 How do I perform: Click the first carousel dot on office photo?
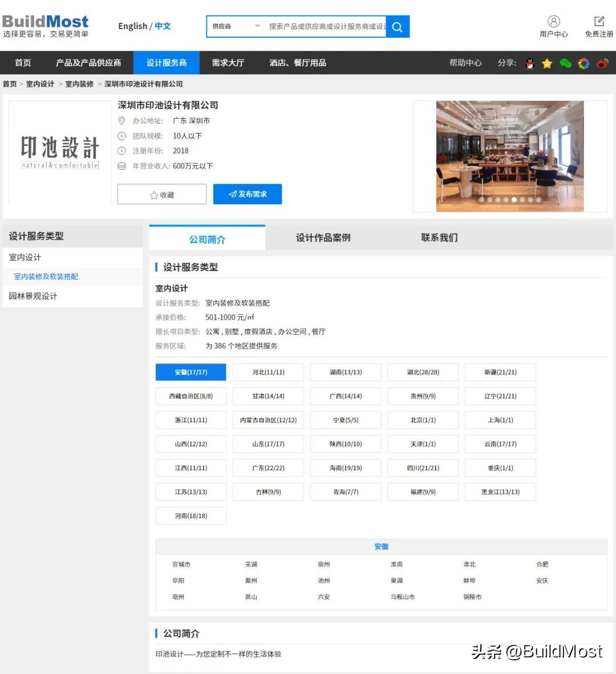click(x=482, y=200)
